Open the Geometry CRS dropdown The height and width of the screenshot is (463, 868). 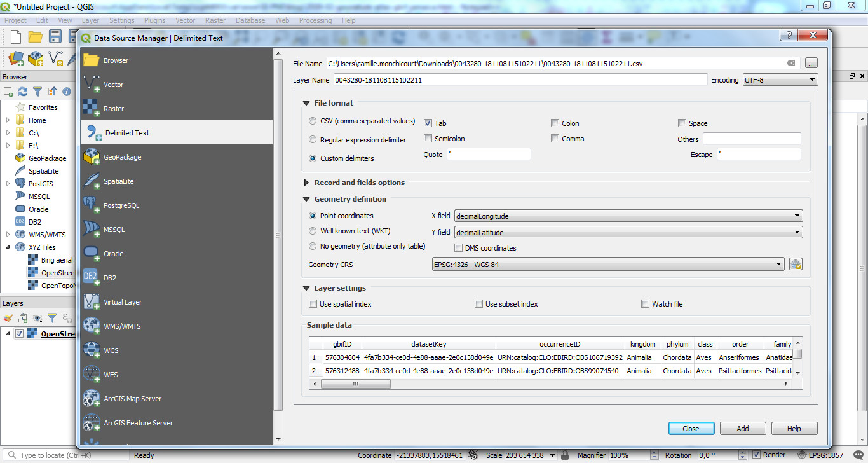click(x=608, y=265)
